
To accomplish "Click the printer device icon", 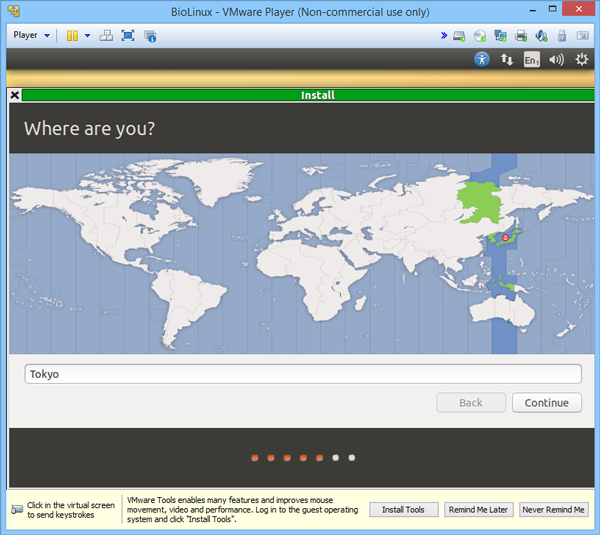I will [521, 36].
